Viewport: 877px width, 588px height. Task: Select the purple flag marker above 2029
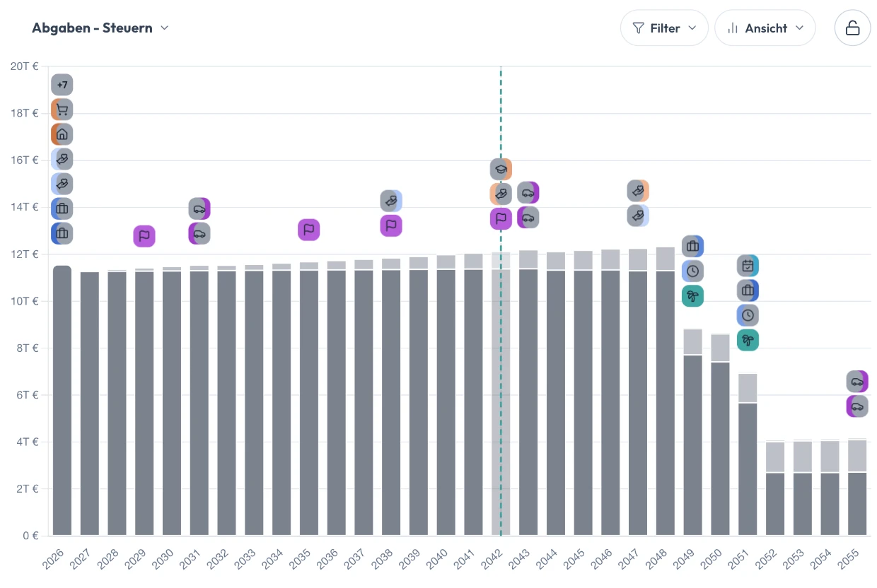[144, 236]
